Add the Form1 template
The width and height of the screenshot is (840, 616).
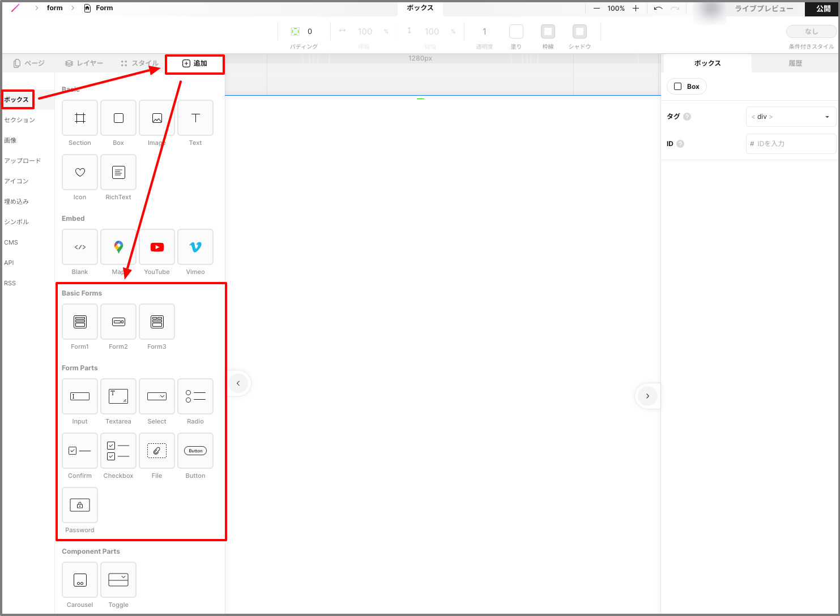(x=80, y=322)
